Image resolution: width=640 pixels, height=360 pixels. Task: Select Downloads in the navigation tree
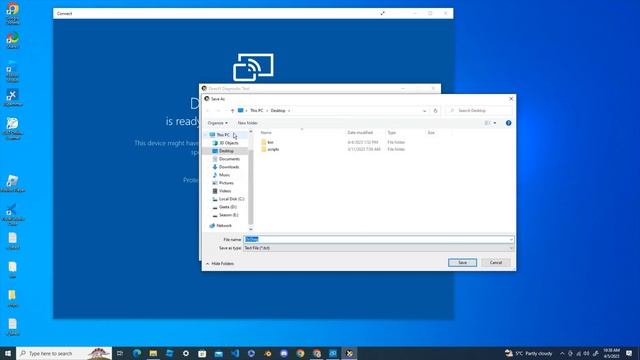[229, 167]
